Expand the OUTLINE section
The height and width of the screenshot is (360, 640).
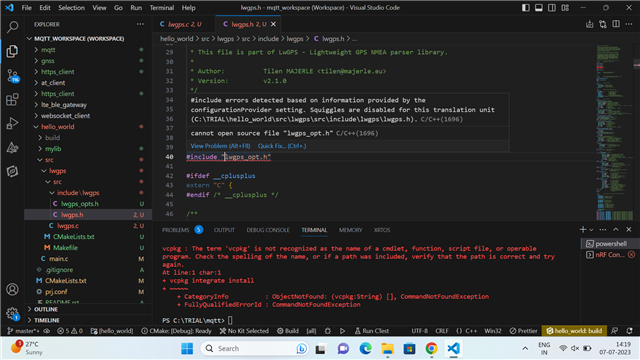click(46, 309)
